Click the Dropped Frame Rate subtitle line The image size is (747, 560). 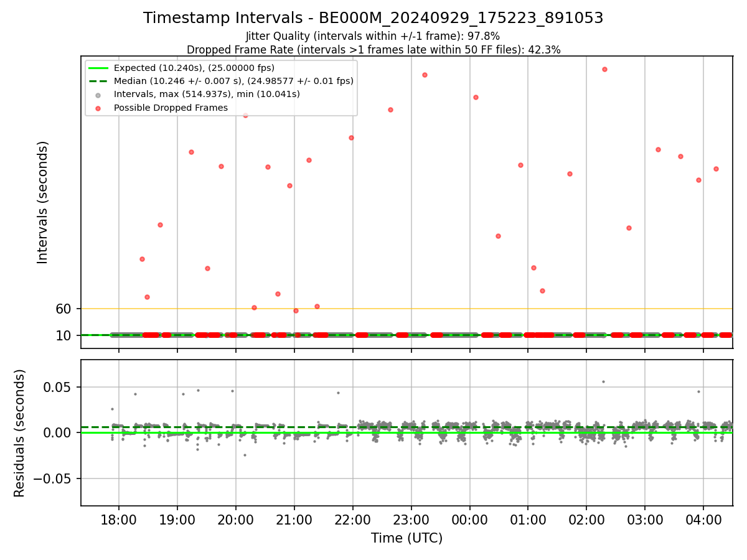[x=374, y=50]
